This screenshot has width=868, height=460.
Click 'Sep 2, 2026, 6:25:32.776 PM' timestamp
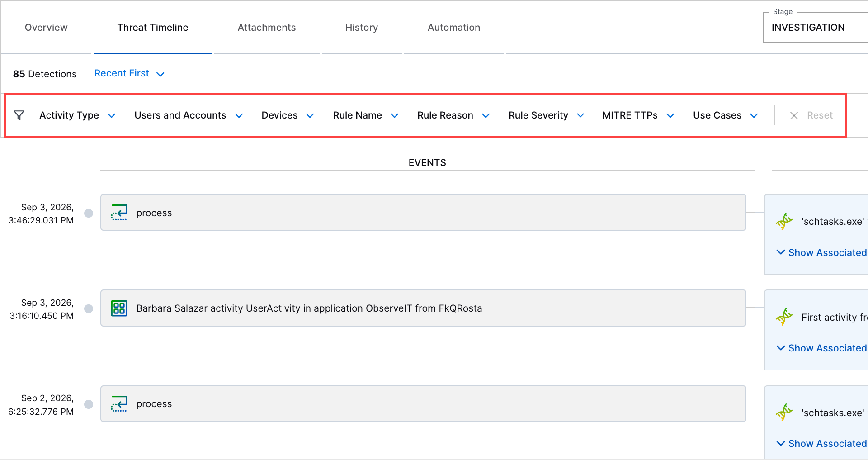[x=41, y=405]
